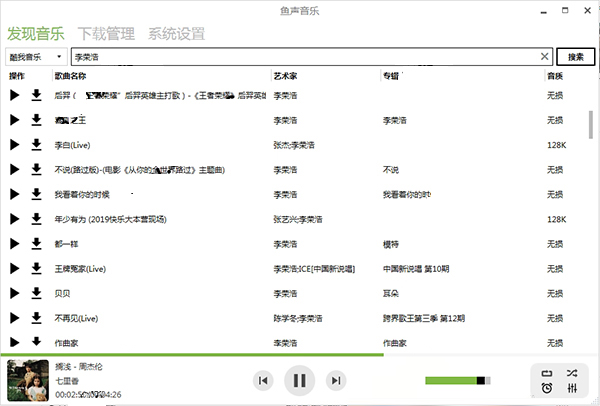
Task: Download the song 作曲家
Action: [36, 341]
